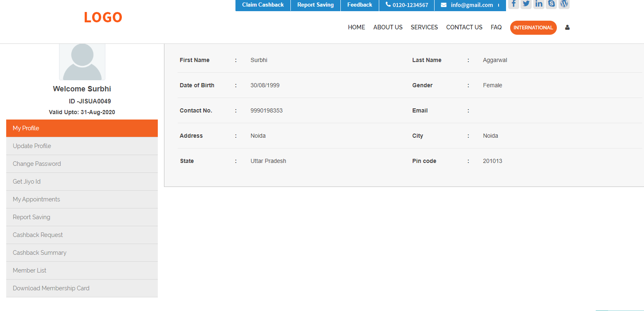Open the Twitter social icon
Viewport: 644px width, 311px height.
coord(526,4)
